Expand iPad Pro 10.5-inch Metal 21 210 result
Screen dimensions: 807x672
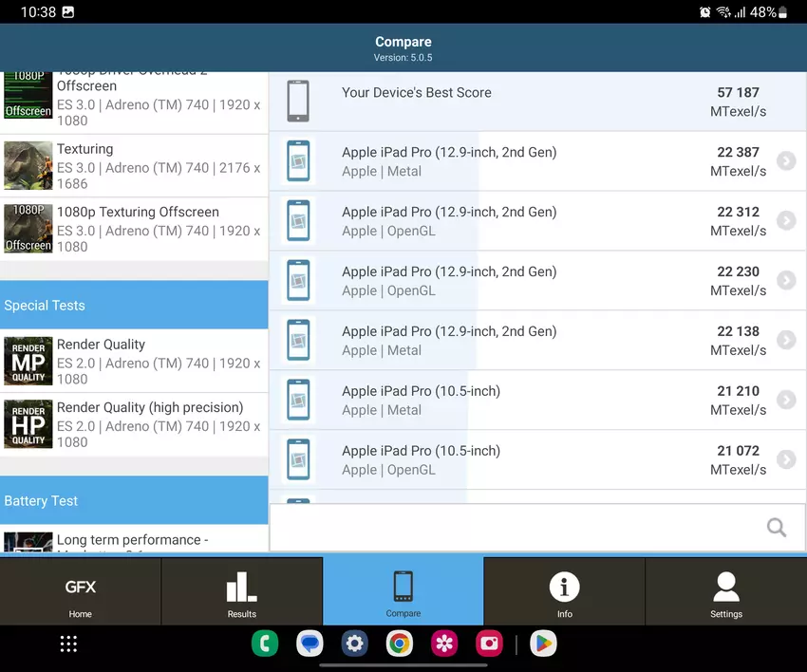785,401
